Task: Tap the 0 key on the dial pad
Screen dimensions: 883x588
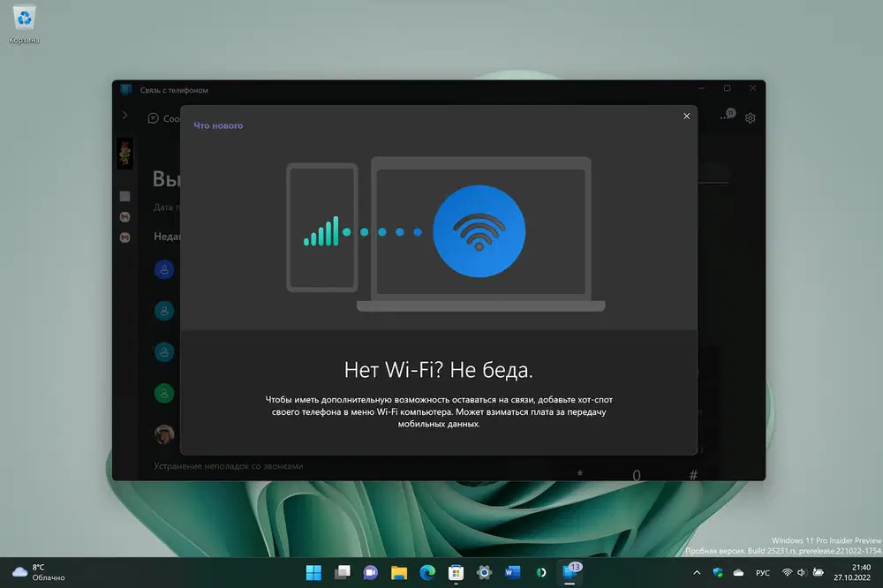Action: coord(637,475)
